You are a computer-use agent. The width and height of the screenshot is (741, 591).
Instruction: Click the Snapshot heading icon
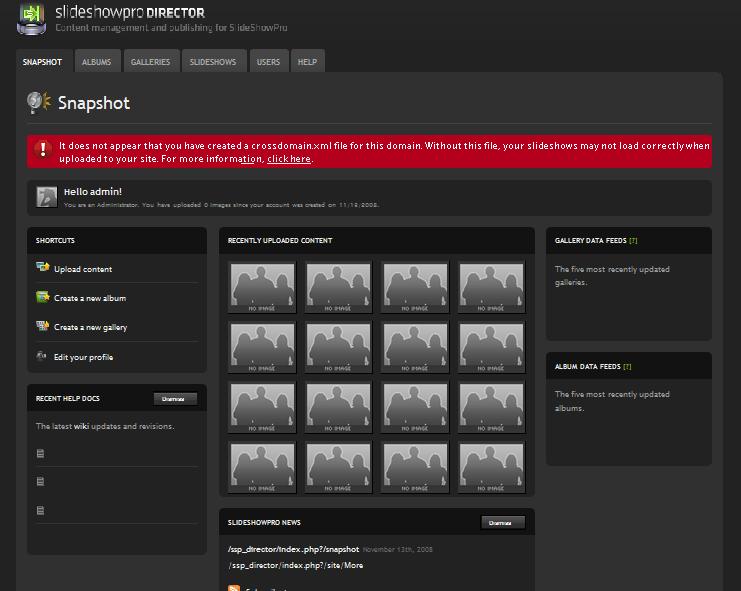(x=39, y=102)
